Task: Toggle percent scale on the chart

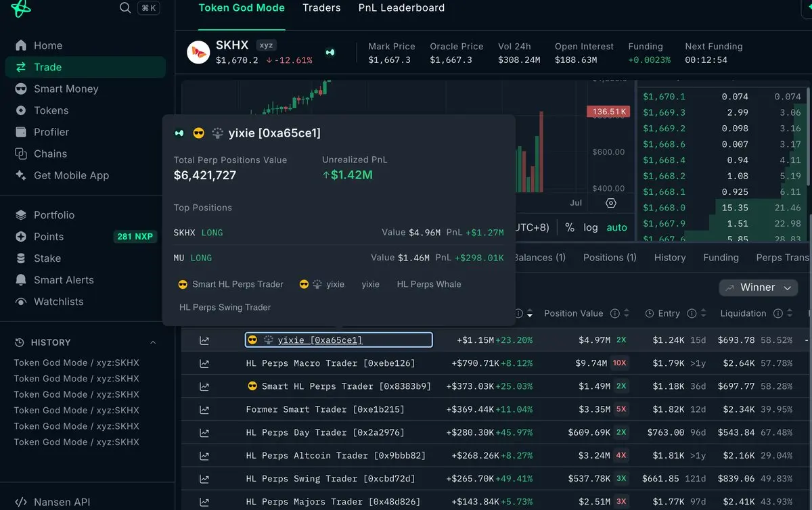Action: click(x=570, y=227)
